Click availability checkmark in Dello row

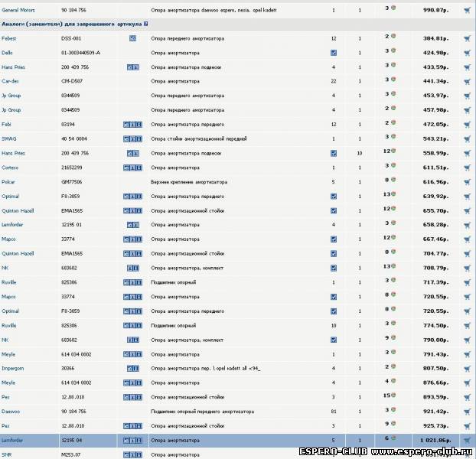(x=334, y=53)
